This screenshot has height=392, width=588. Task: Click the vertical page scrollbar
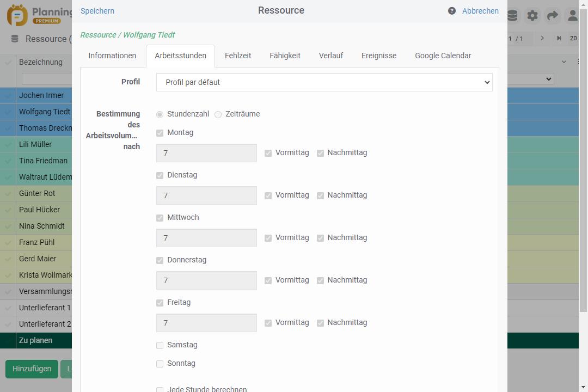pyautogui.click(x=583, y=163)
